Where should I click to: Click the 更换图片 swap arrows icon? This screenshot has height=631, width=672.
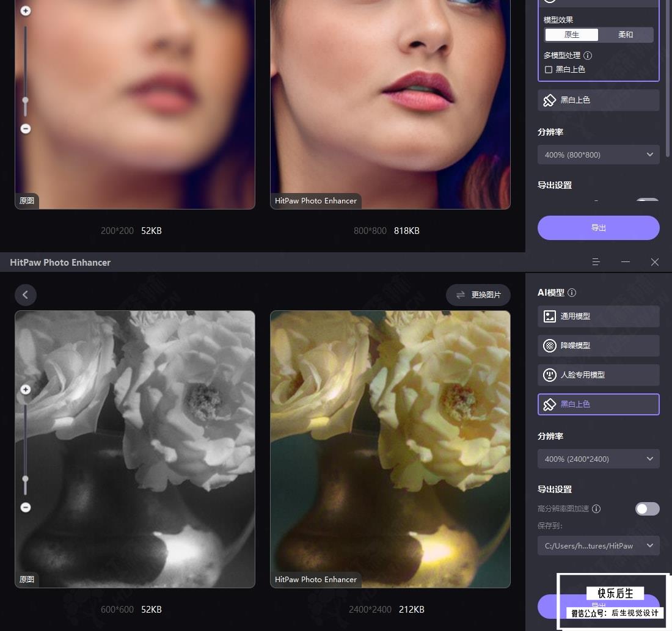coord(460,295)
